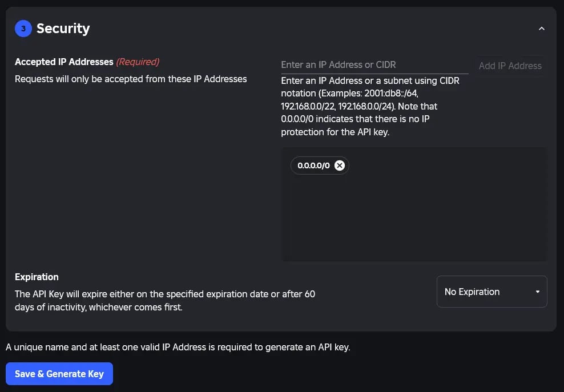Remove the 0.0.0.0/0 address with its X icon

[340, 165]
